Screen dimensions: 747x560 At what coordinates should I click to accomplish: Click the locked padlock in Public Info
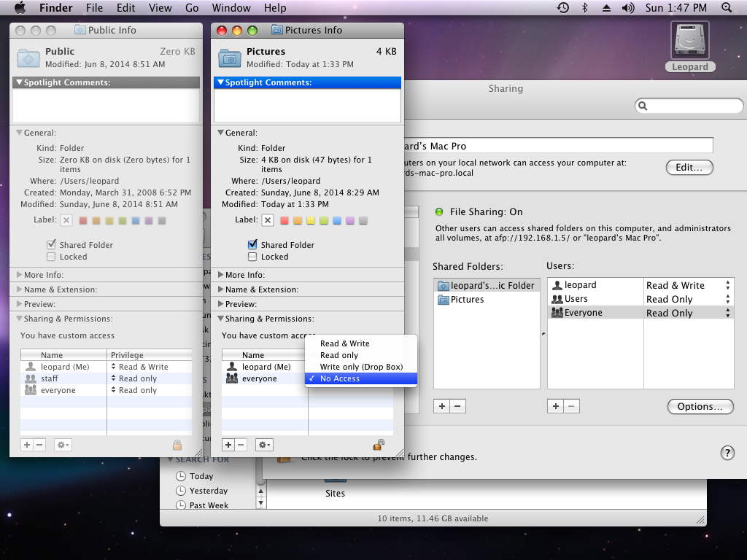pos(177,445)
